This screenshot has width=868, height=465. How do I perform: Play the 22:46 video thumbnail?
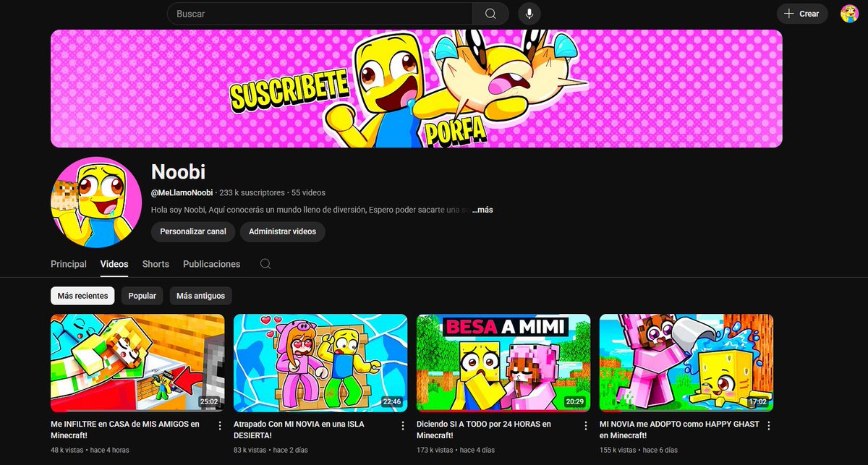pos(320,362)
